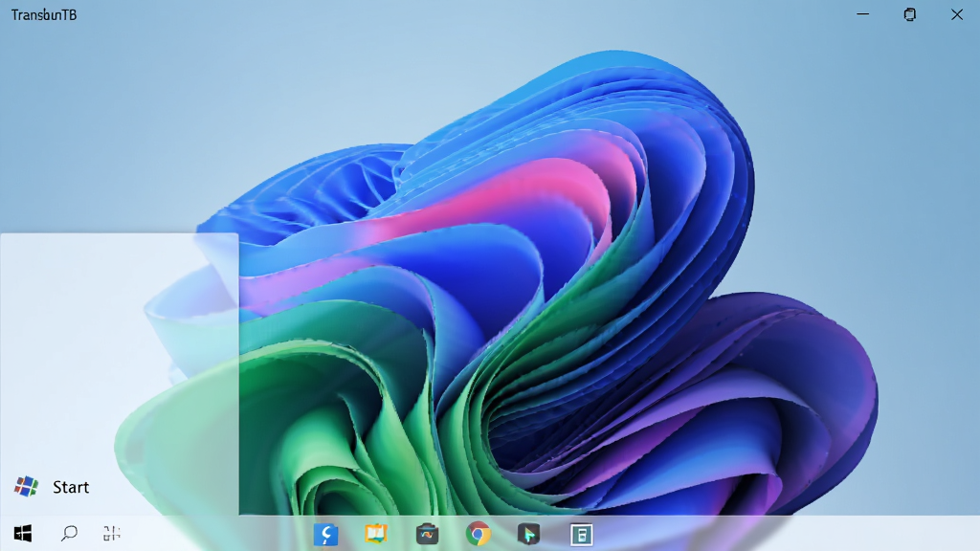Click the TransbunTB window title text
This screenshot has width=980, height=551.
[44, 15]
